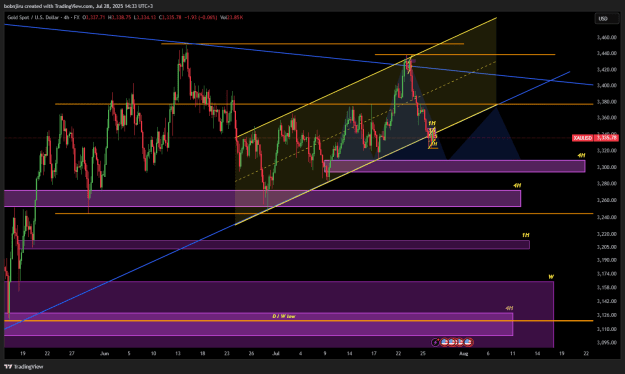Select the yellow dashed channel midline

tap(366, 121)
